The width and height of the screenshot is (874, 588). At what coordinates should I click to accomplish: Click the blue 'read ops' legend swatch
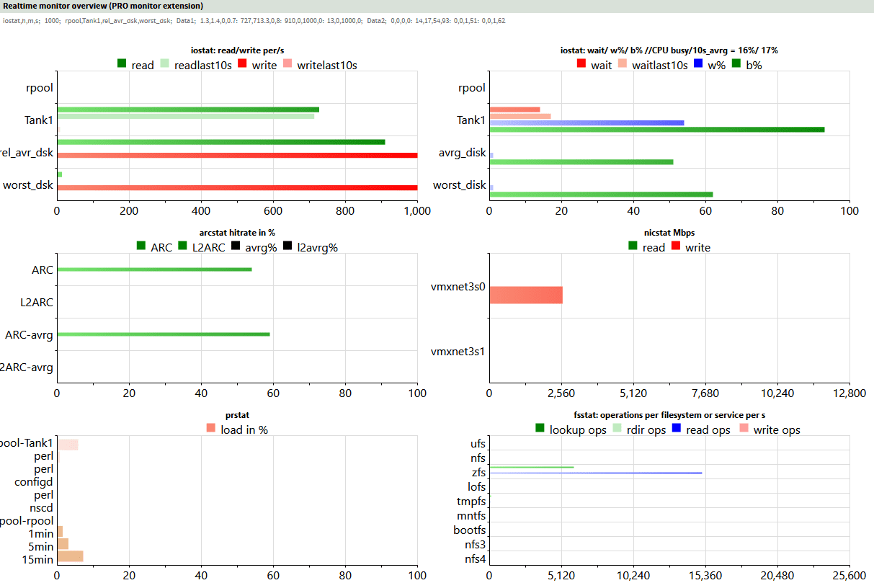(677, 429)
